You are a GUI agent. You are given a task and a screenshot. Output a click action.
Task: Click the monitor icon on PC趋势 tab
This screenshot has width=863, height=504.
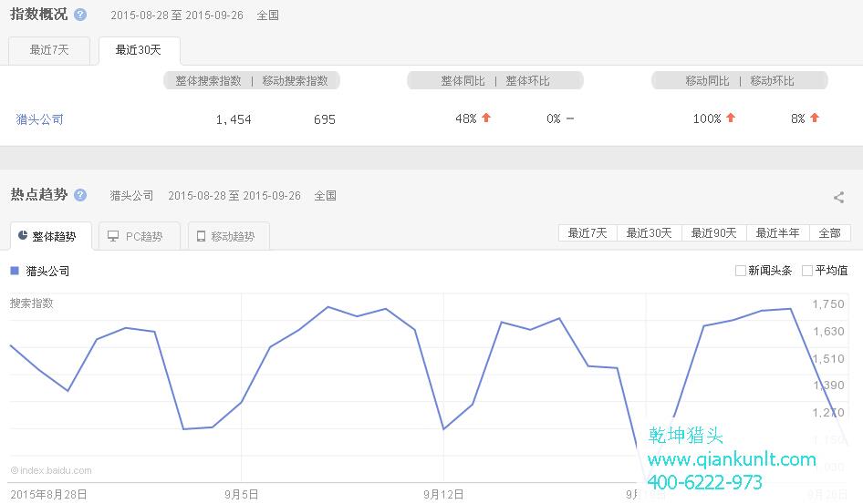coord(113,236)
